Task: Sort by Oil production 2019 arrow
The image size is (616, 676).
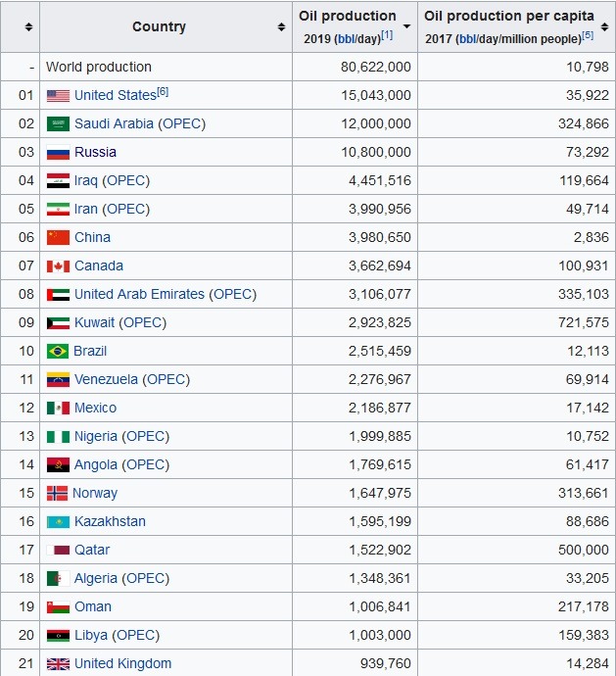Action: [x=406, y=26]
